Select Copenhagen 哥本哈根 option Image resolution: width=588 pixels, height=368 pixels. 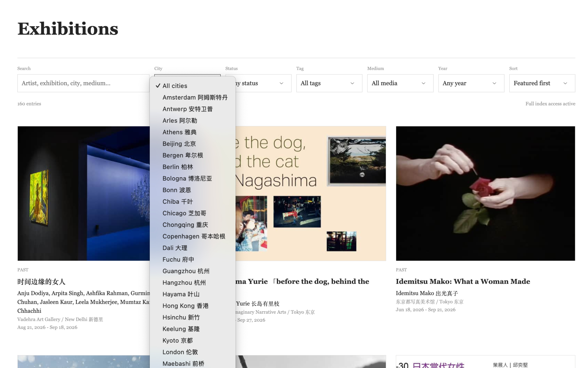tap(192, 236)
